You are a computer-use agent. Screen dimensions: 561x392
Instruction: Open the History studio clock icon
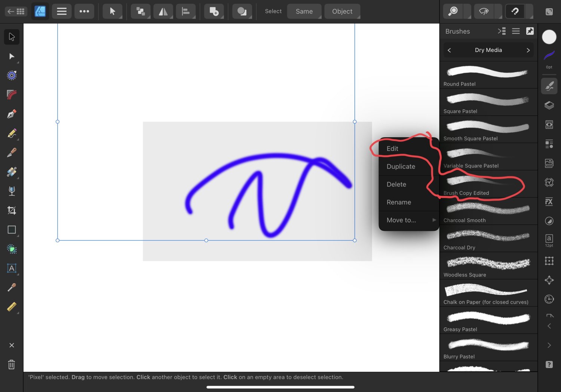point(549,299)
